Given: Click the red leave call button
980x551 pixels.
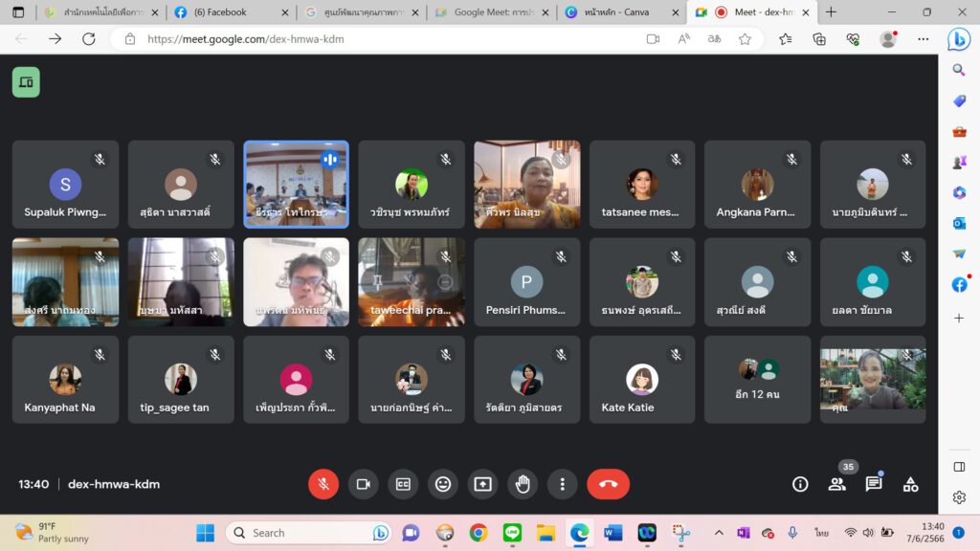Looking at the screenshot, I should point(608,484).
